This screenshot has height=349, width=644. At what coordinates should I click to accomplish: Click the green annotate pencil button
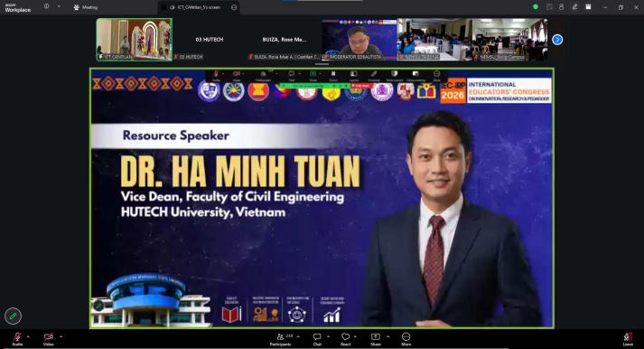13,316
